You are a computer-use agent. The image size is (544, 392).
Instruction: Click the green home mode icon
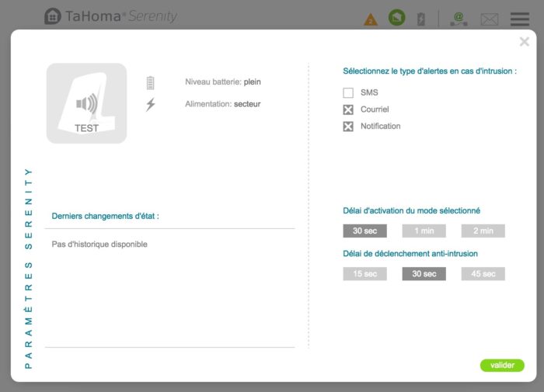pyautogui.click(x=397, y=17)
